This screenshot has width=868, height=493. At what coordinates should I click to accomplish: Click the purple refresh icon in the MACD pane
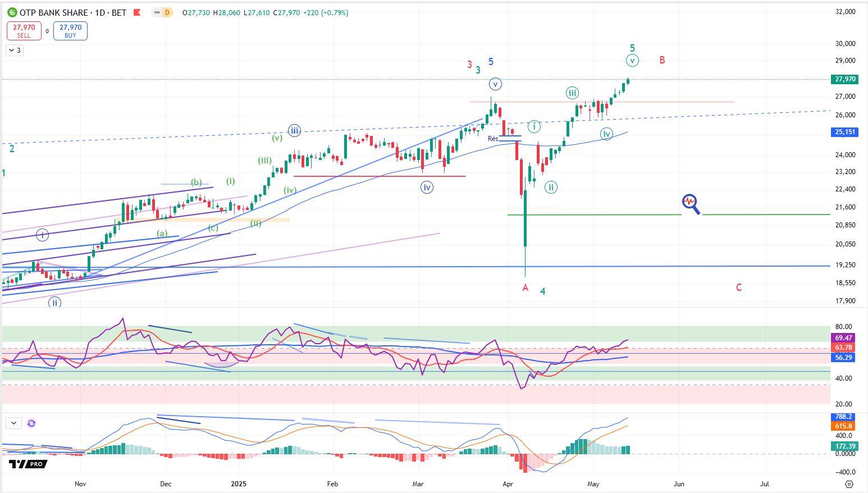31,423
